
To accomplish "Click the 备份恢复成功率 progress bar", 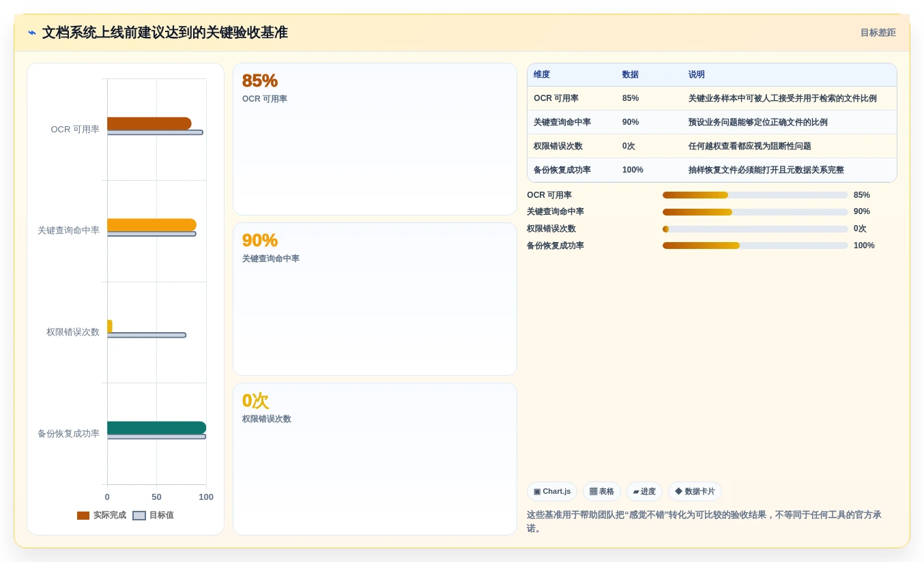I will (x=755, y=246).
